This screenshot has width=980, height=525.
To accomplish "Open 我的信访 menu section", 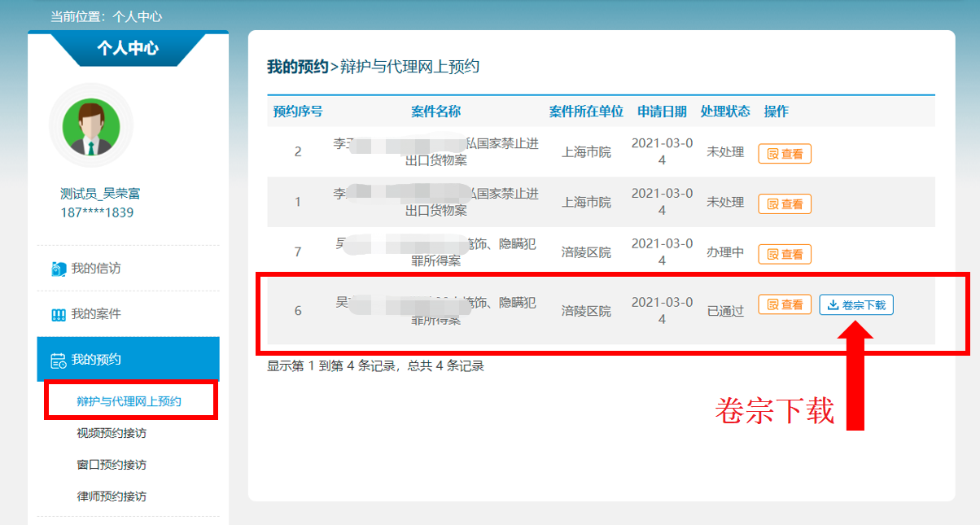I will (x=95, y=269).
